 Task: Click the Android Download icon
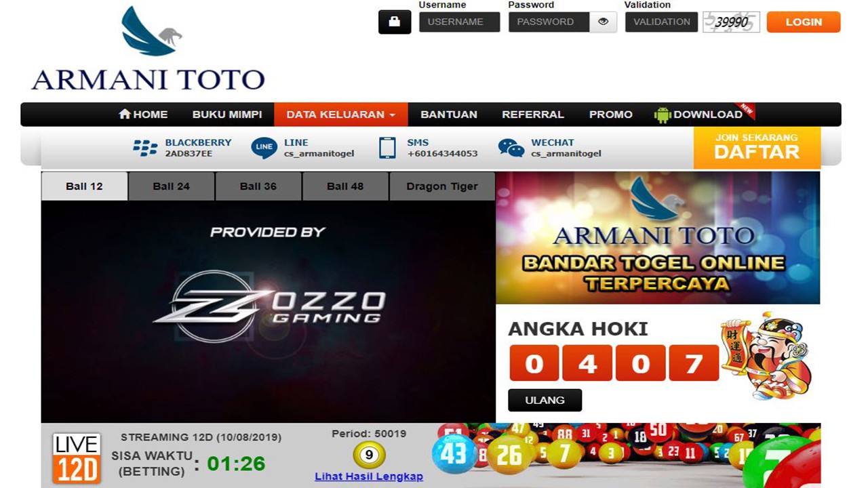[662, 115]
